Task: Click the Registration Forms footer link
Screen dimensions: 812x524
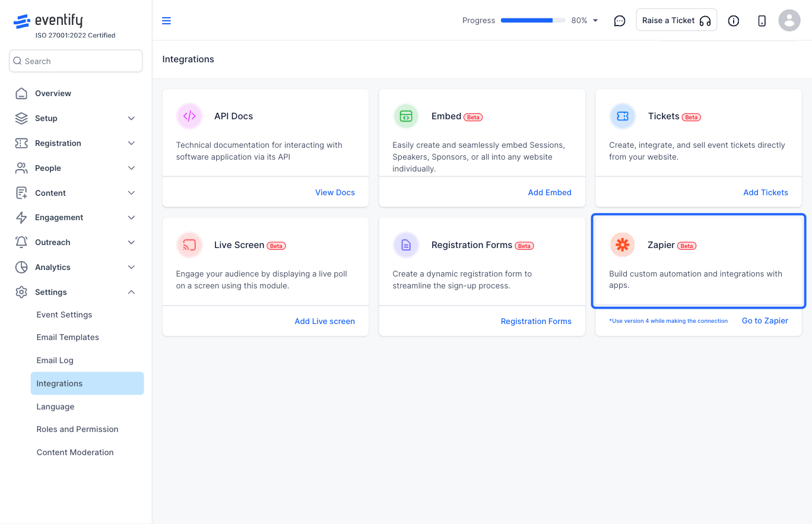Action: click(x=536, y=321)
